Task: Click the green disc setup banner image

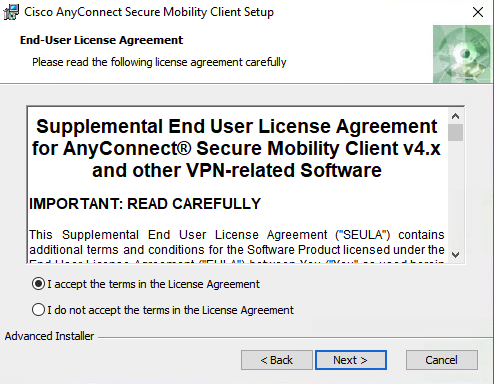Action: point(462,54)
